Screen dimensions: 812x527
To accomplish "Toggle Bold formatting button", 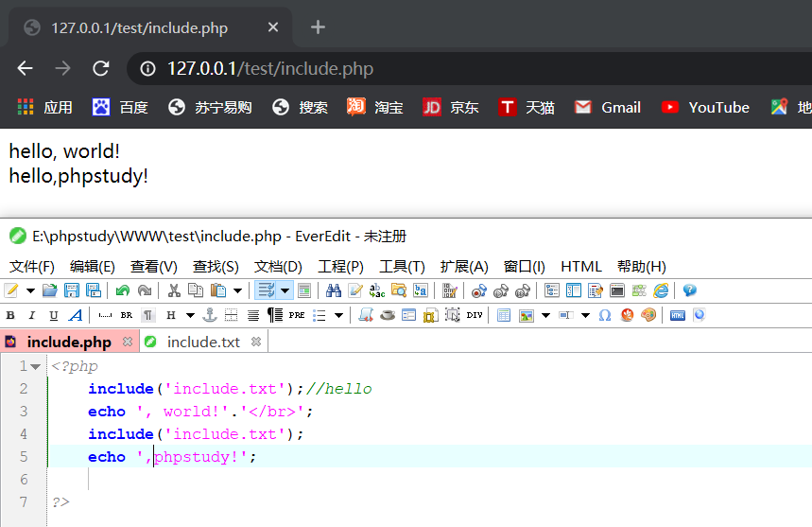I will [10, 315].
